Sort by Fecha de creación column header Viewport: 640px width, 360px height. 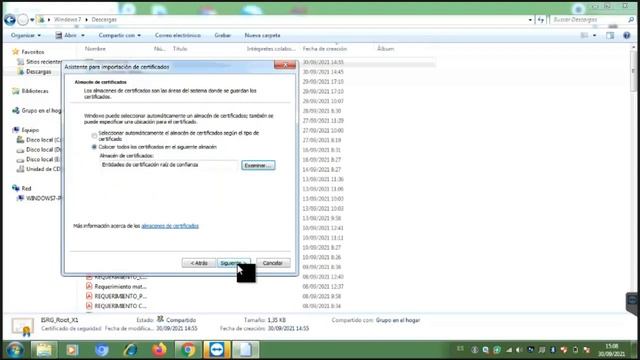(x=325, y=49)
